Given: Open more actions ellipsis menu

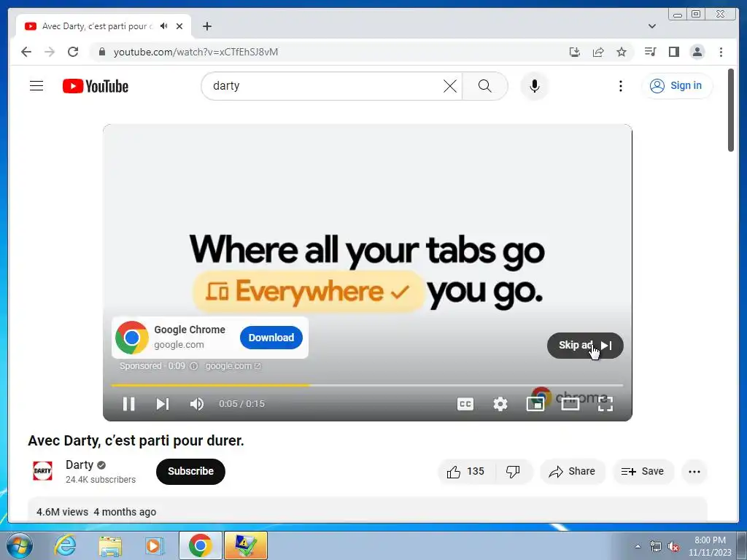Looking at the screenshot, I should [694, 472].
